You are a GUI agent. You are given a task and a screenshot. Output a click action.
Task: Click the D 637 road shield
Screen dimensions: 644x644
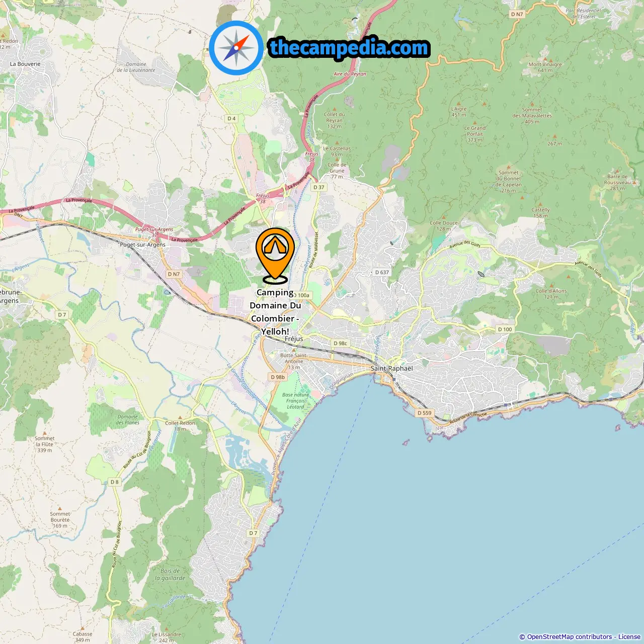pyautogui.click(x=382, y=272)
